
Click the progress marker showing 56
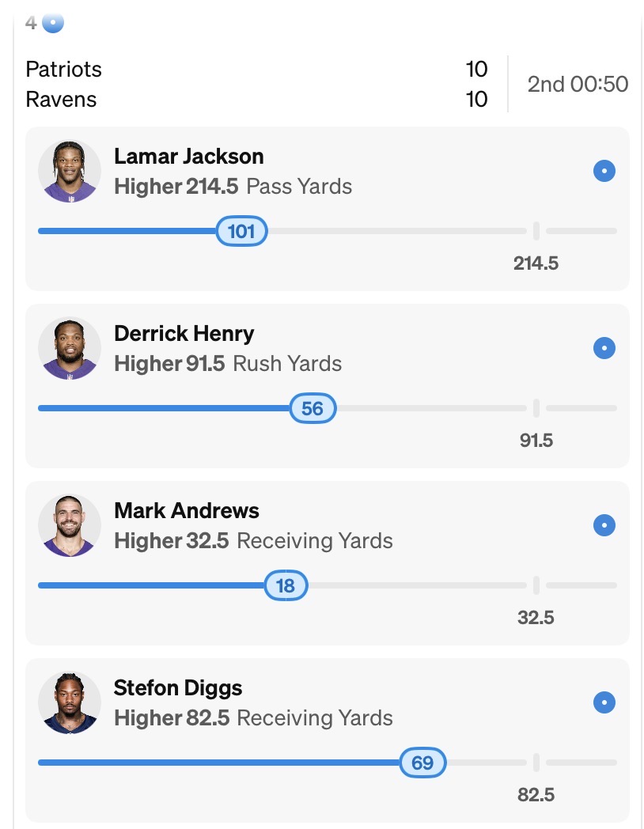coord(313,408)
